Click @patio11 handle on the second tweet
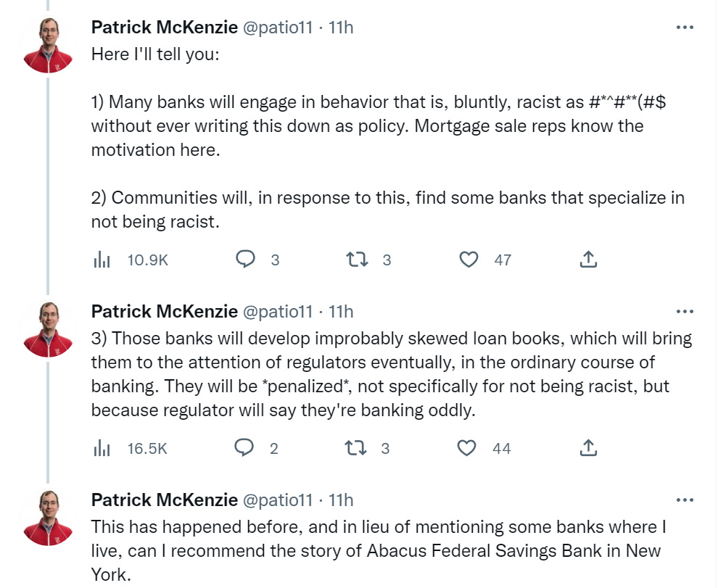The width and height of the screenshot is (718, 588). (x=279, y=312)
